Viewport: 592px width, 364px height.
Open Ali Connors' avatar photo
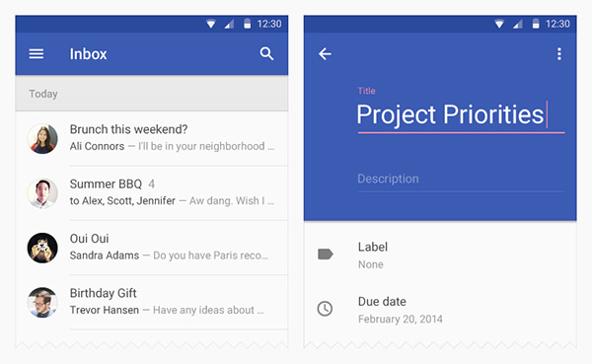pyautogui.click(x=42, y=138)
